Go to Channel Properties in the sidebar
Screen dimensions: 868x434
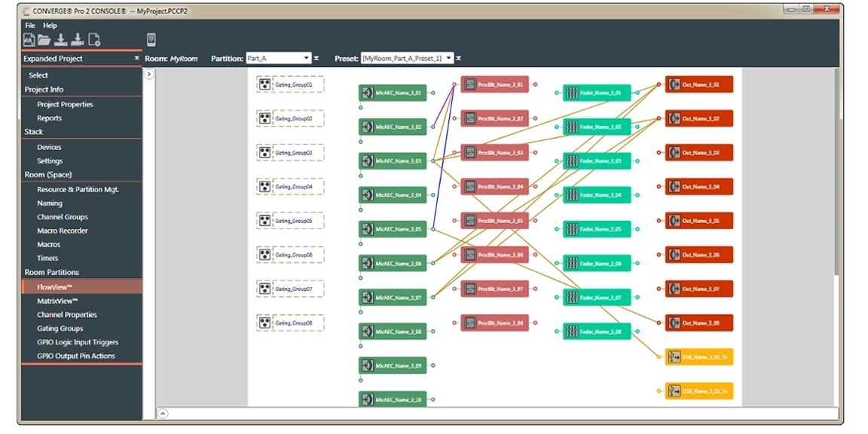(67, 315)
